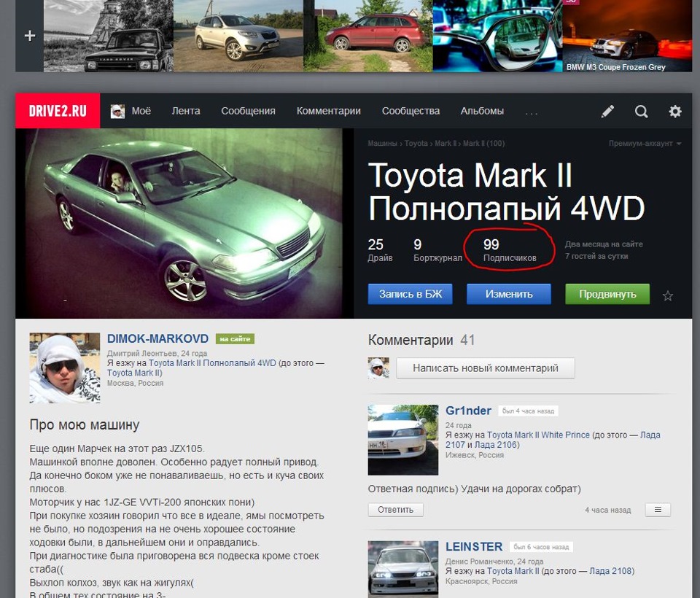The width and height of the screenshot is (700, 598).
Task: Click the star favorite icon near Продвинуть
Action: point(668,295)
